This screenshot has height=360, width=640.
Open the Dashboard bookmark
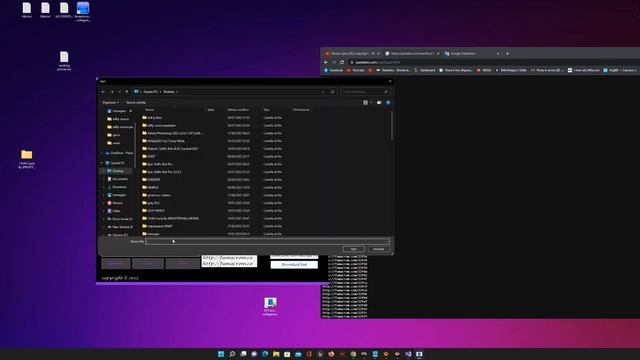click(424, 70)
